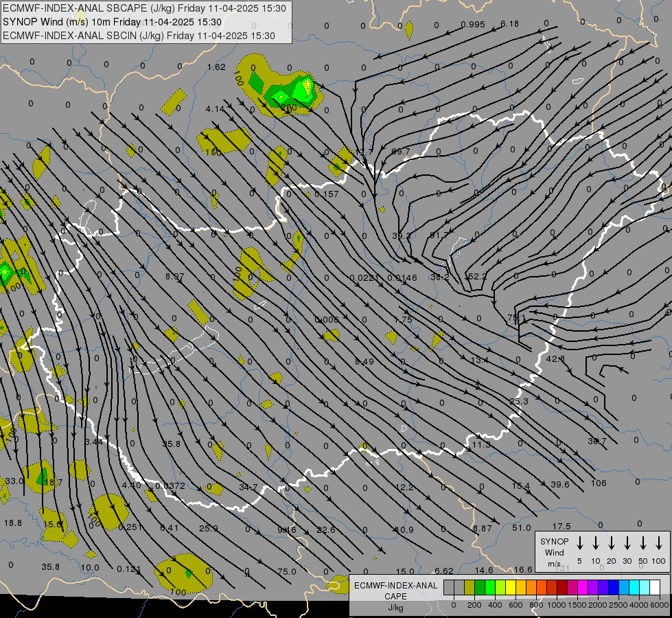This screenshot has height=618, width=672.
Task: Click the map value 3.44
Action: pos(93,442)
